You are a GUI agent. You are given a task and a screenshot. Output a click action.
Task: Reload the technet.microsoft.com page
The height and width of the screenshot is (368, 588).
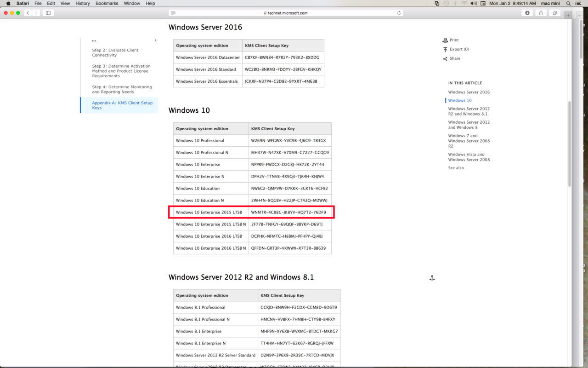tap(399, 13)
